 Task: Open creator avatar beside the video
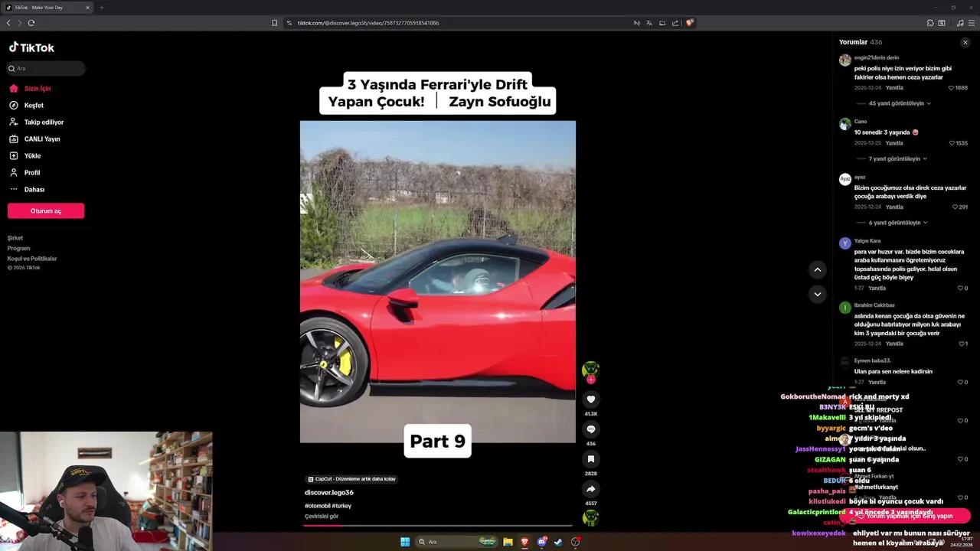[590, 370]
